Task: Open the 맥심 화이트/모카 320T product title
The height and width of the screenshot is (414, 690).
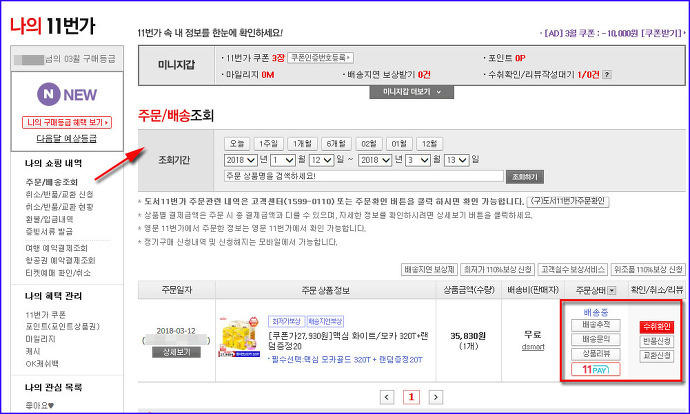Action: pos(348,341)
